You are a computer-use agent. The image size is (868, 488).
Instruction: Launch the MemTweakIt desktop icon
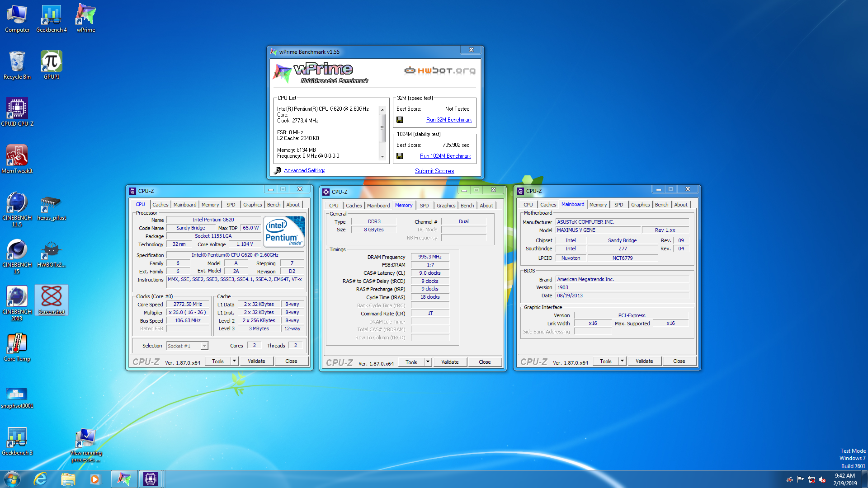(17, 160)
